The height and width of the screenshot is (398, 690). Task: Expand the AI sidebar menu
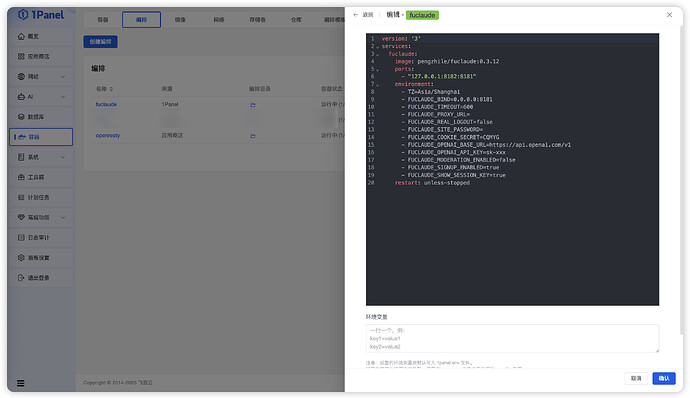[41, 97]
